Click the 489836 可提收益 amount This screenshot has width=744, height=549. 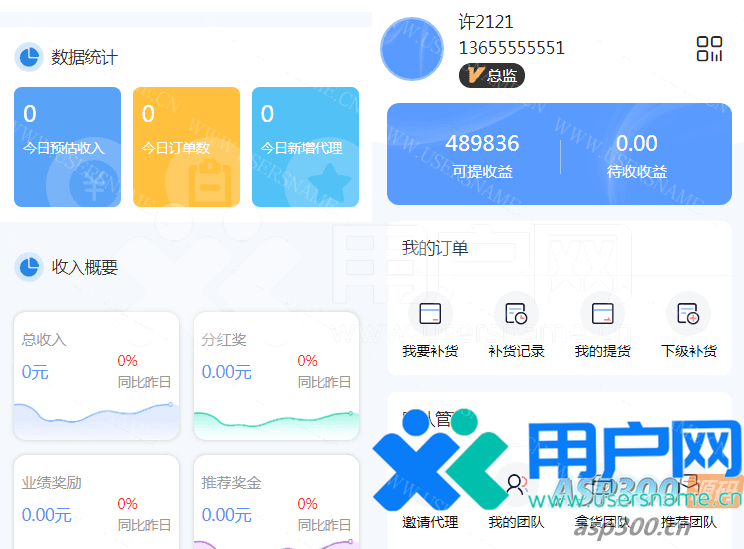tap(482, 143)
